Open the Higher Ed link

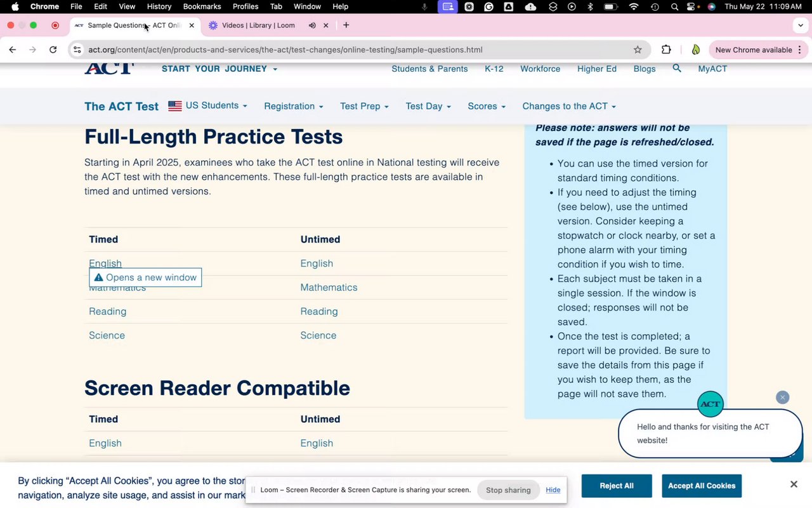tap(597, 69)
